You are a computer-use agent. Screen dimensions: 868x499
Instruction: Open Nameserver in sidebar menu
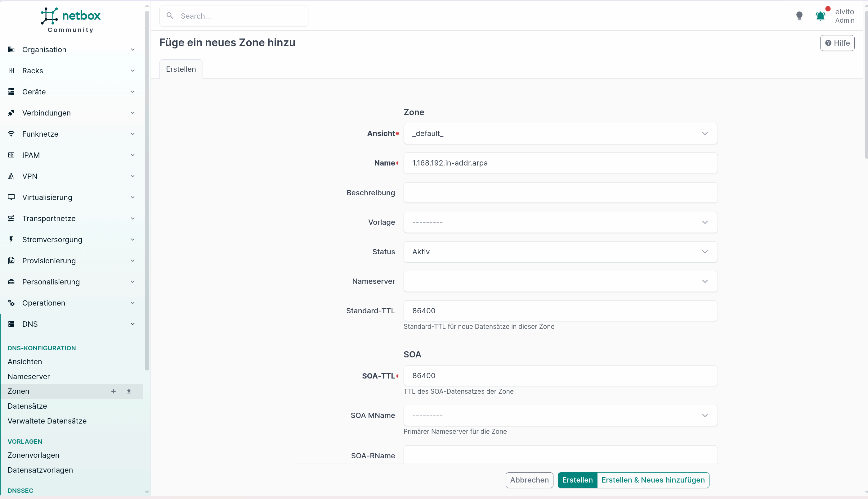[x=29, y=377]
